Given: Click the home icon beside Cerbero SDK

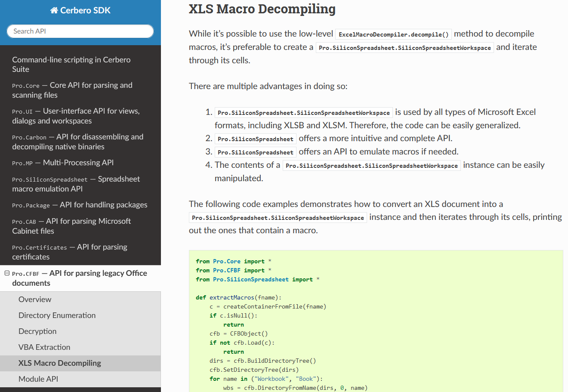Looking at the screenshot, I should click(54, 10).
